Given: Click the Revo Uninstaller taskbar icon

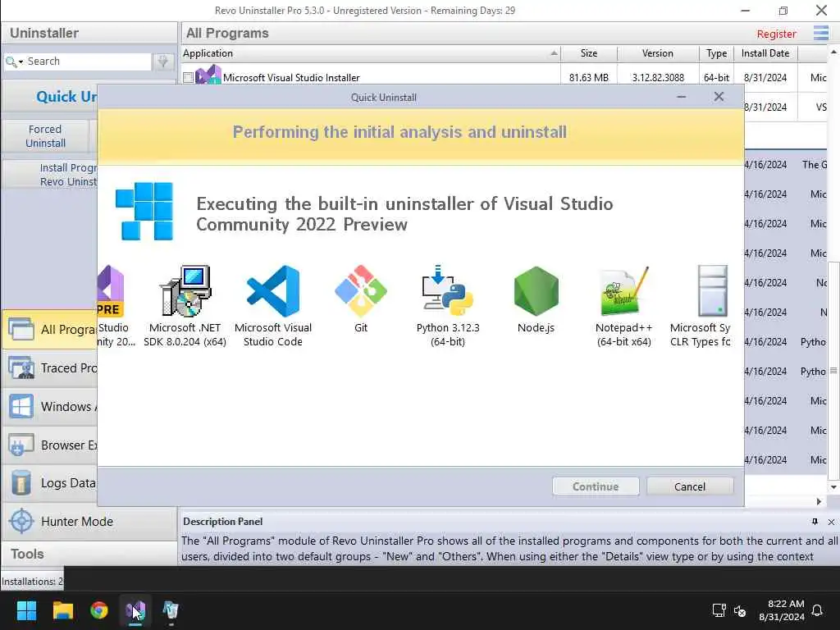Looking at the screenshot, I should coord(171,610).
